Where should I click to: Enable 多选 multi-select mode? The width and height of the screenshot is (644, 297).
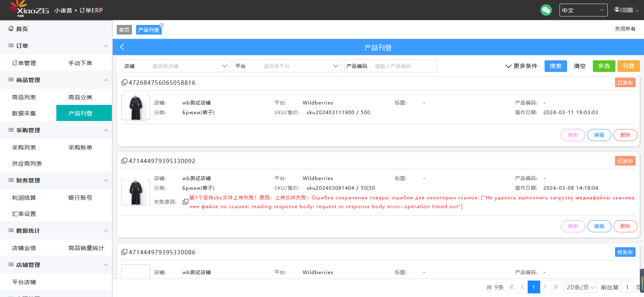coord(604,66)
